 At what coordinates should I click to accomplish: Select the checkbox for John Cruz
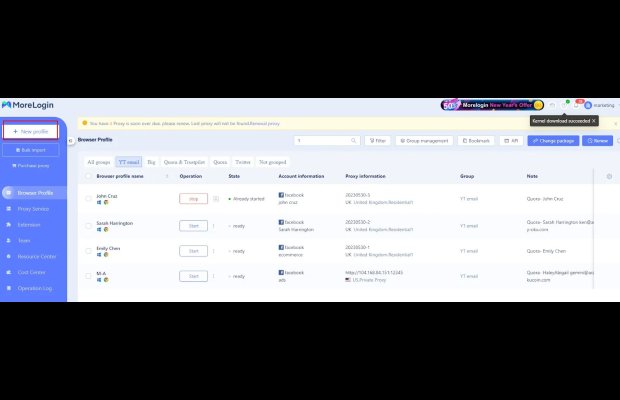click(x=88, y=199)
